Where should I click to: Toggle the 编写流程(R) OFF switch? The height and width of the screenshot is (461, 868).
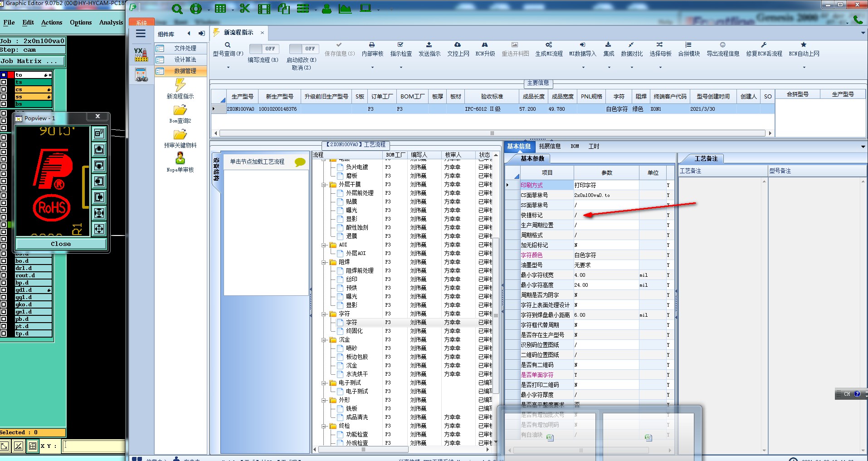(x=264, y=49)
